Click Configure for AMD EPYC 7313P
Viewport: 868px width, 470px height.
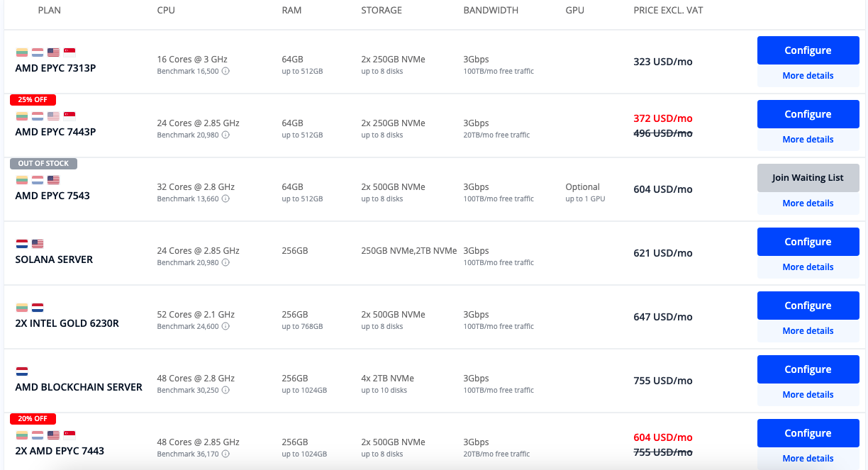[x=808, y=50]
